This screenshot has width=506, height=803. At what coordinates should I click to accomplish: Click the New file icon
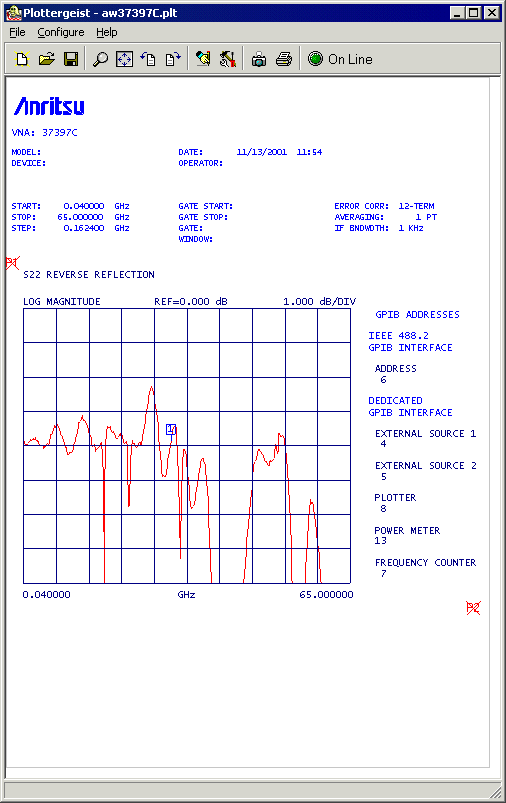[22, 59]
